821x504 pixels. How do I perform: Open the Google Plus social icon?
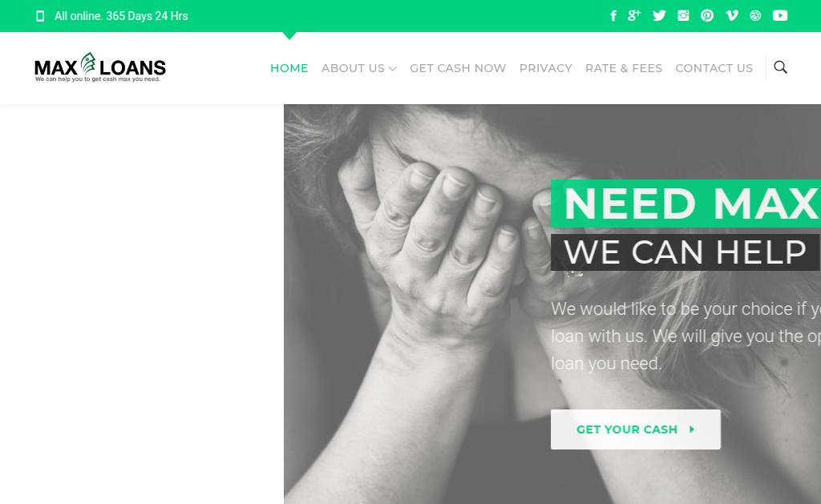(x=634, y=16)
